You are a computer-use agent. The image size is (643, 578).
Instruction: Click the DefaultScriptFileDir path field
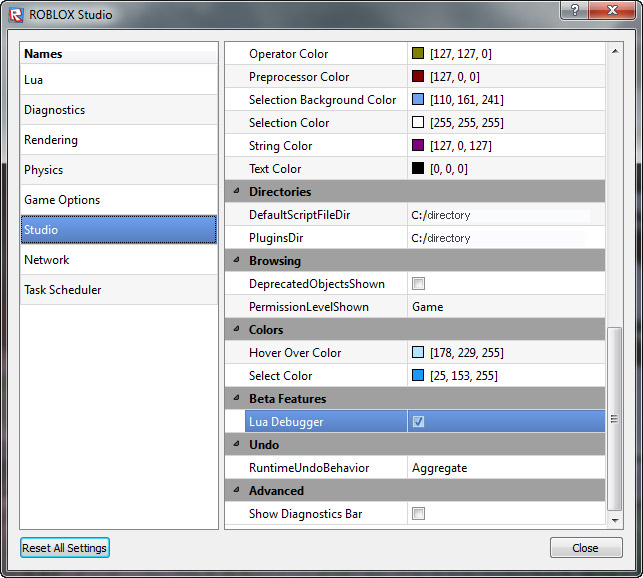coord(506,215)
